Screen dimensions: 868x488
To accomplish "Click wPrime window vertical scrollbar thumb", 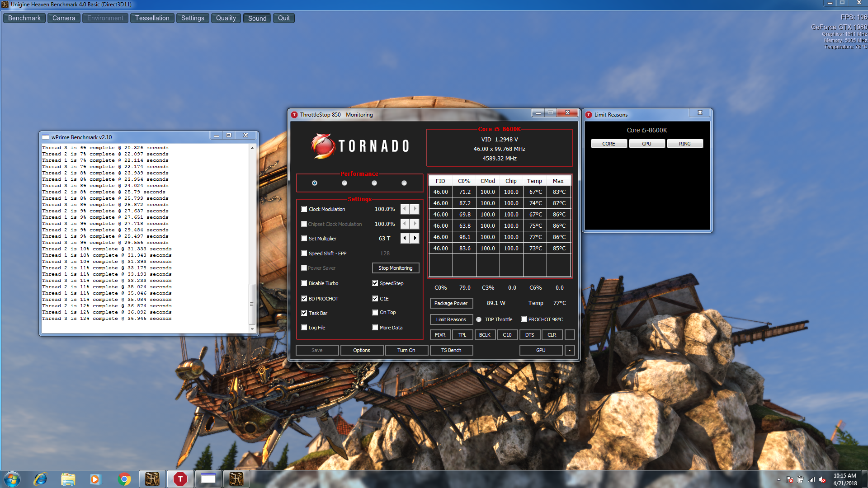I will pyautogui.click(x=252, y=304).
